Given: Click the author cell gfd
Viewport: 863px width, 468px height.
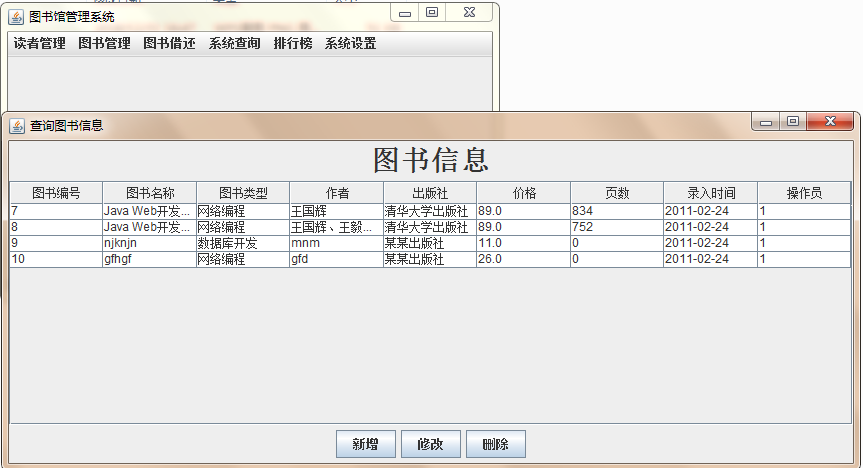Looking at the screenshot, I should tap(336, 259).
